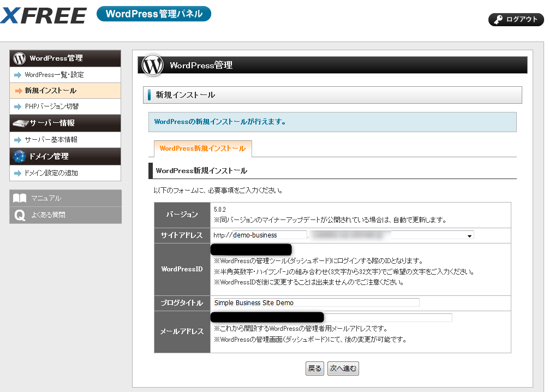Open サーバー基本情報 sidebar item
549x392 pixels.
(65, 139)
